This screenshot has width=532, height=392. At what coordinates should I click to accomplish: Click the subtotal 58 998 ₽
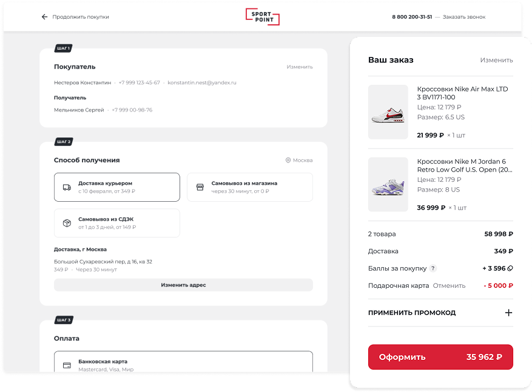(x=499, y=234)
